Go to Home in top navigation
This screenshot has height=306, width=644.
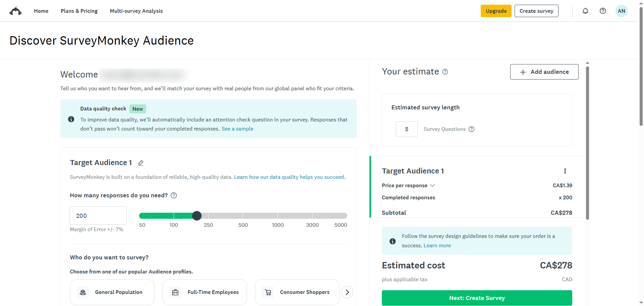tap(41, 11)
